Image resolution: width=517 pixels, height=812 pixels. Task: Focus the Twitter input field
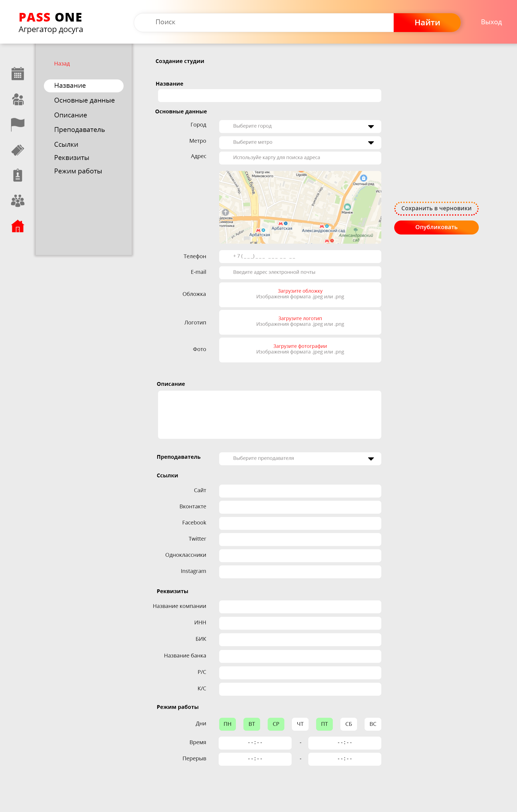300,540
